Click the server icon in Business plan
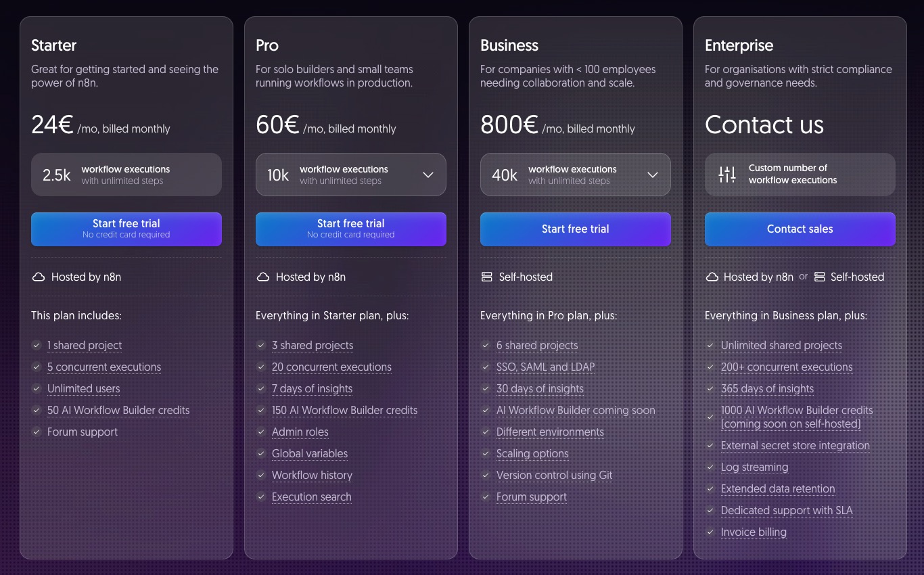 [x=486, y=277]
